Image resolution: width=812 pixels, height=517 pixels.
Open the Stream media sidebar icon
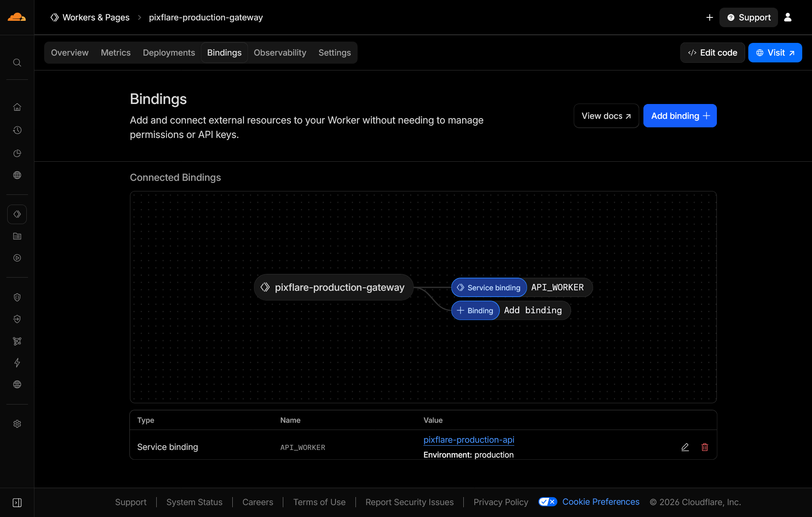[x=17, y=258]
